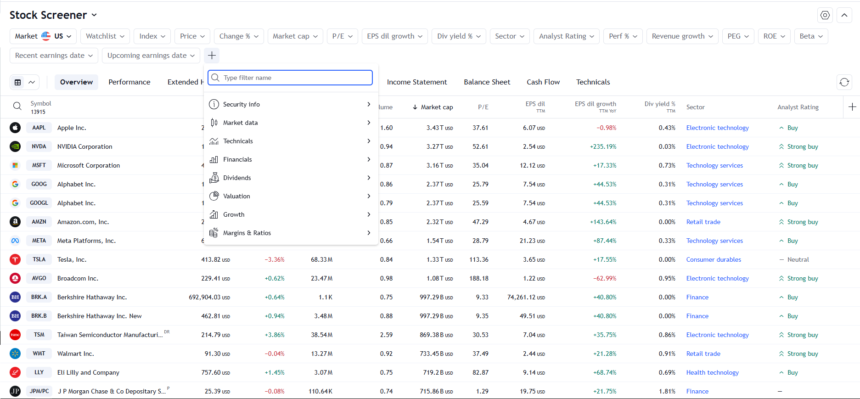
Task: Click the Financials category icon
Action: [x=214, y=159]
